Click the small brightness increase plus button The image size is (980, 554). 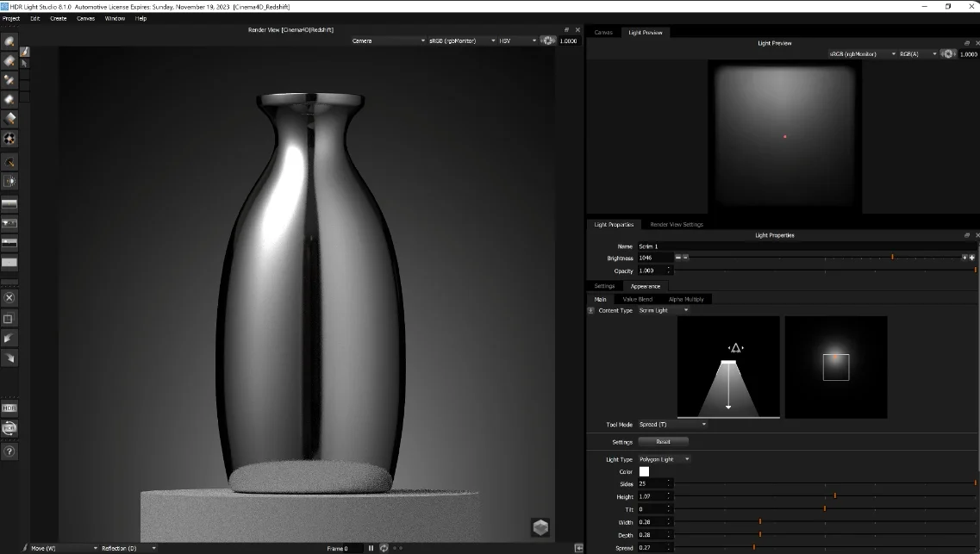tap(964, 258)
